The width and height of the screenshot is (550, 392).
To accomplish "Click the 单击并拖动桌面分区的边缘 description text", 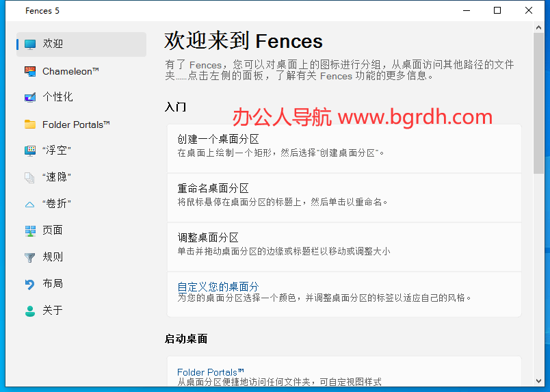I will (283, 251).
